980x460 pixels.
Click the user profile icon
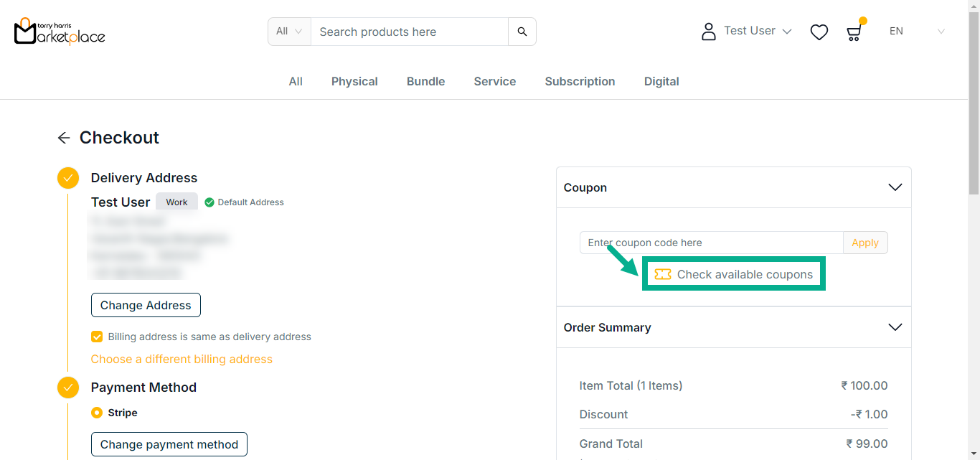(709, 32)
